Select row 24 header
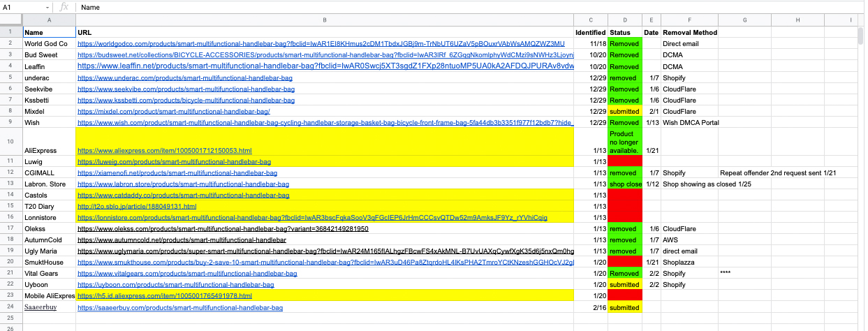Viewport: 868px width, 331px height. pyautogui.click(x=10, y=307)
